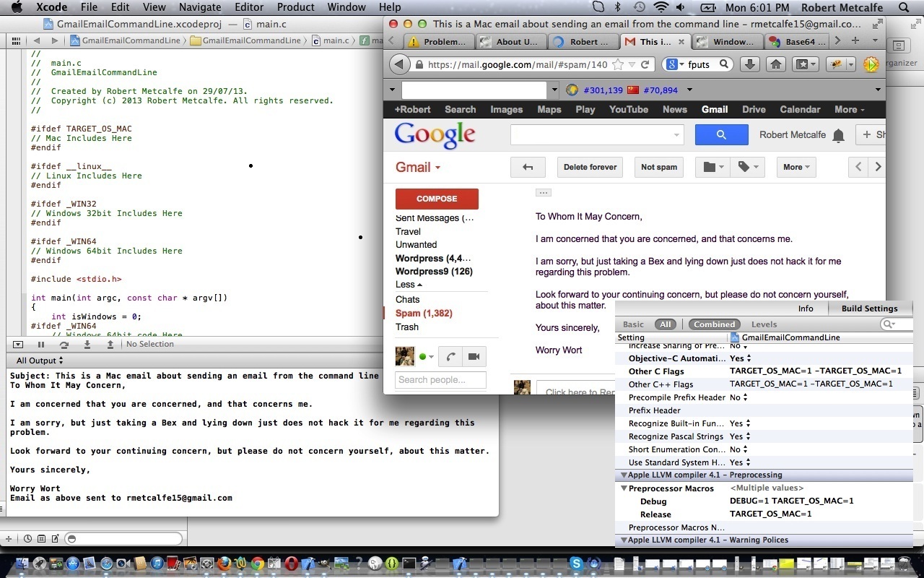Open Xcode Navigate menu
924x578 pixels.
click(200, 7)
